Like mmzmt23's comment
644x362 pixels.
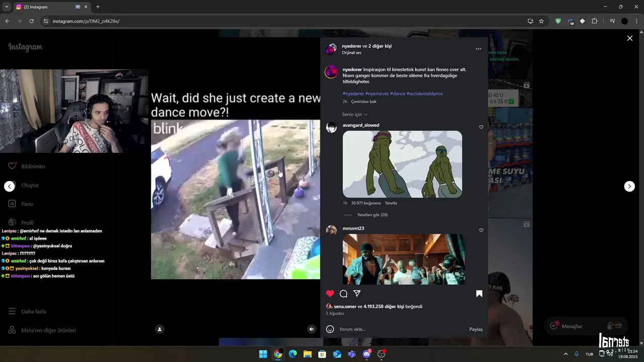tap(481, 230)
